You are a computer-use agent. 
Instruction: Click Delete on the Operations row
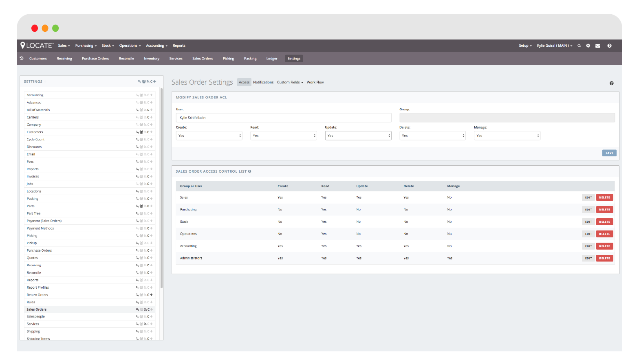pyautogui.click(x=605, y=234)
